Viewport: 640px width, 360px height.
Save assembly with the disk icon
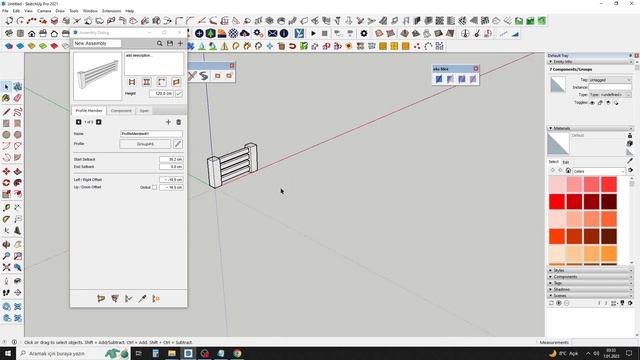coord(170,43)
